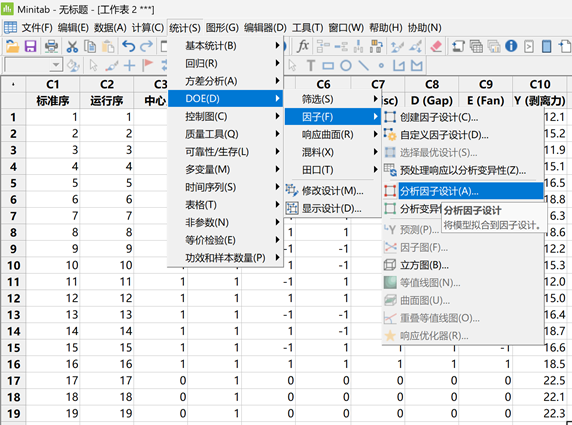Expand 筛选(S) submenu under DOE

(333, 99)
